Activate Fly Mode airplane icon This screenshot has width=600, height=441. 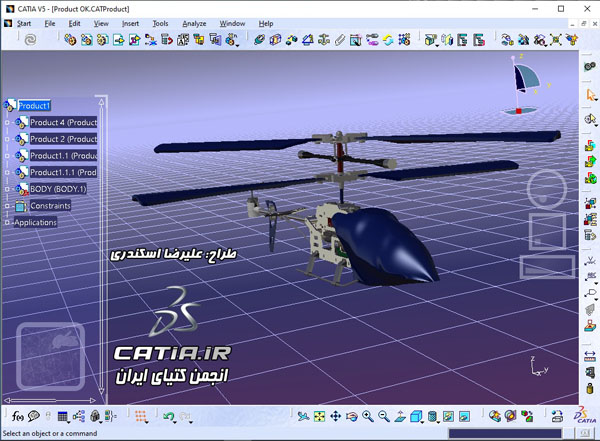[303, 416]
